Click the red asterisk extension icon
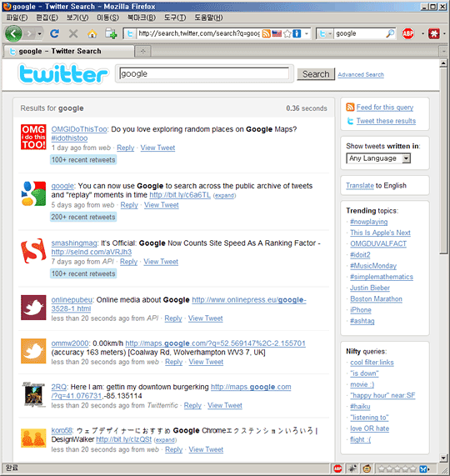 (434, 33)
